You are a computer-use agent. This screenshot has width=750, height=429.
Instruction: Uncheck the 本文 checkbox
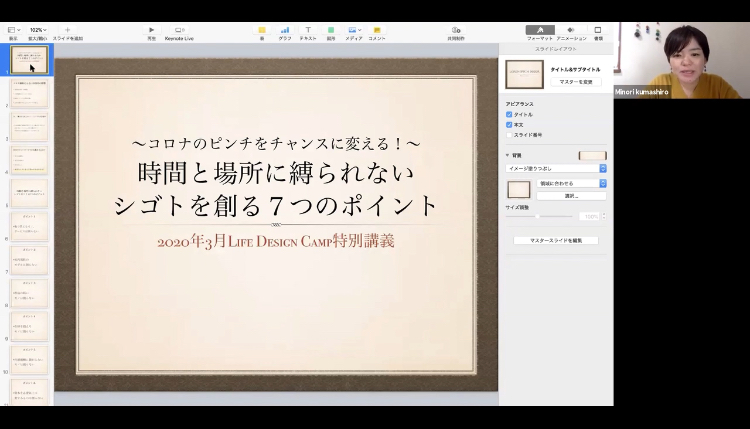tap(509, 125)
